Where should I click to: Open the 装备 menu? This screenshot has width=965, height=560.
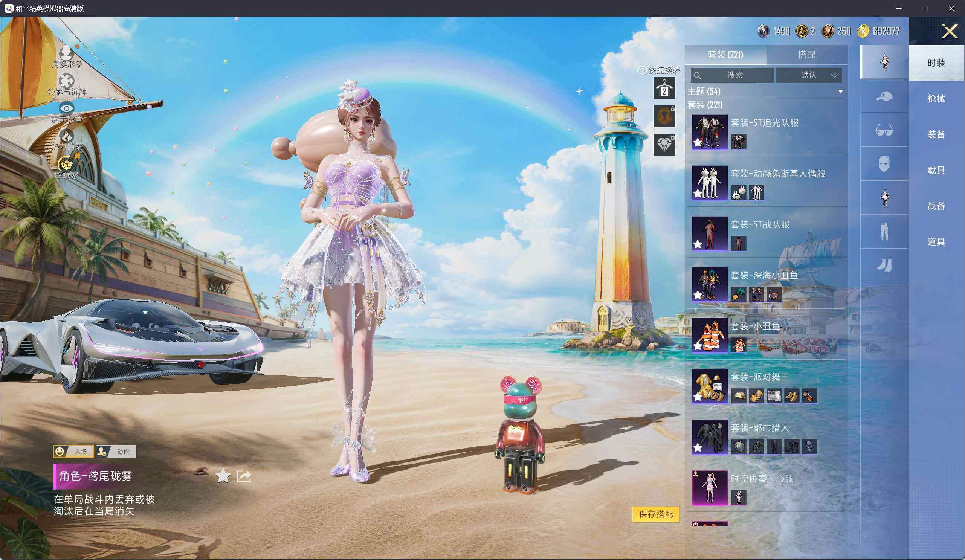pos(936,134)
